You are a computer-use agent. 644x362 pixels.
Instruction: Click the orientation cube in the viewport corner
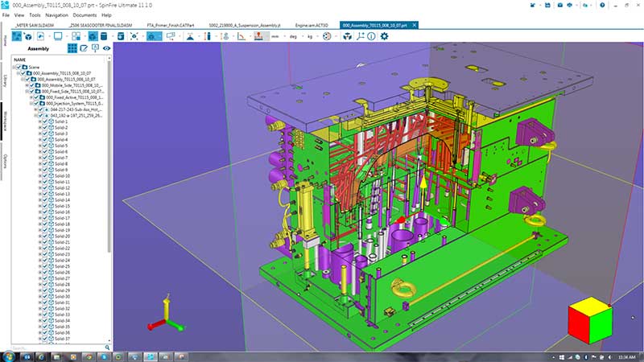[590, 320]
